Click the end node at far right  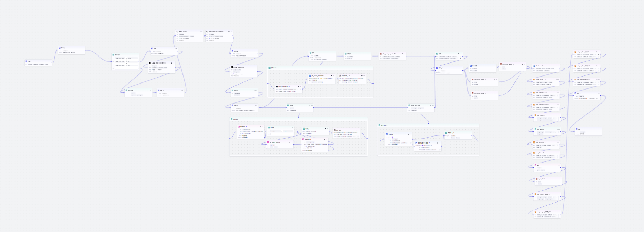[579, 129]
